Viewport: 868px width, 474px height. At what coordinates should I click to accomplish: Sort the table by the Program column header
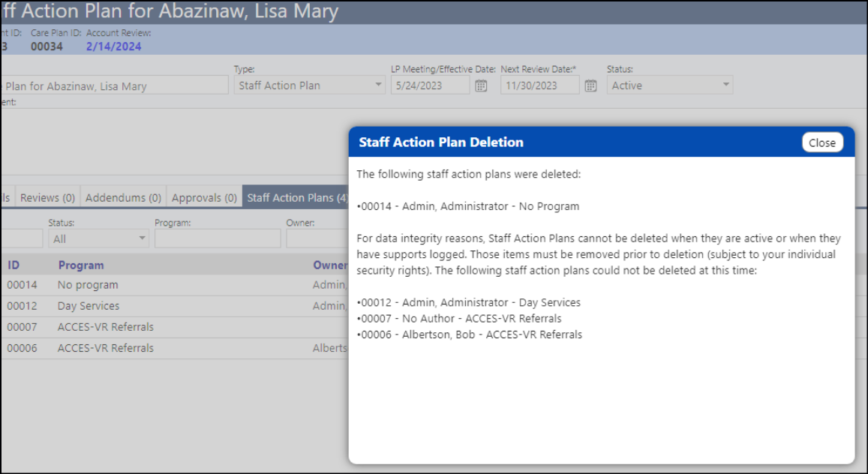pos(81,265)
